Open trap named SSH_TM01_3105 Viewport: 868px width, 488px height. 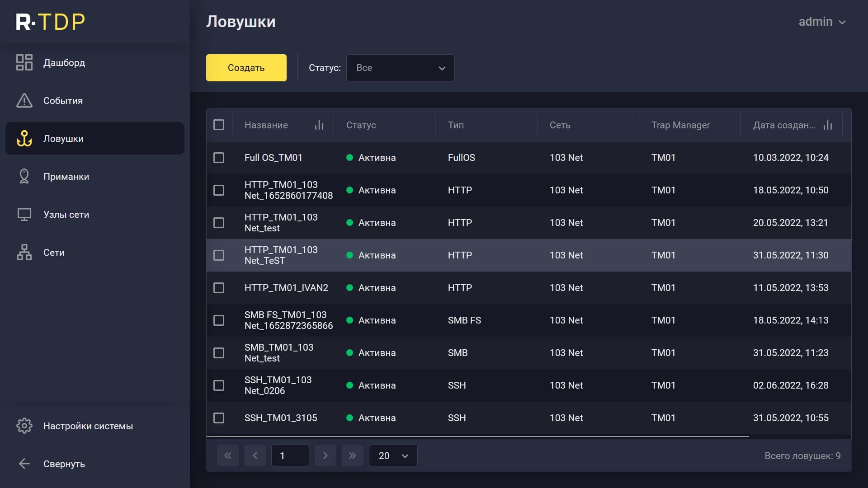281,418
